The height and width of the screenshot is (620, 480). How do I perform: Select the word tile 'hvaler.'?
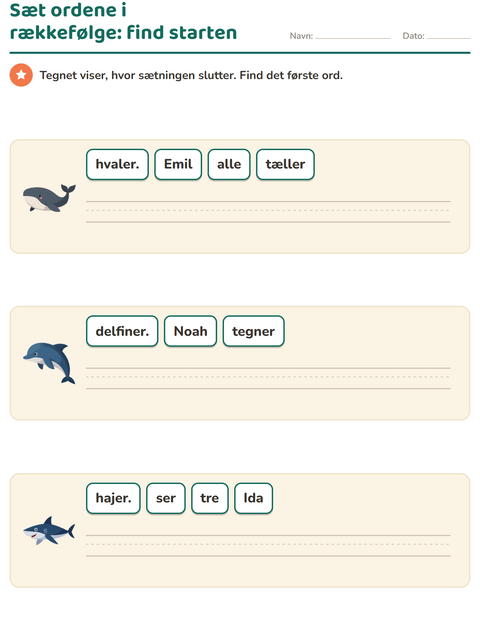click(x=117, y=164)
